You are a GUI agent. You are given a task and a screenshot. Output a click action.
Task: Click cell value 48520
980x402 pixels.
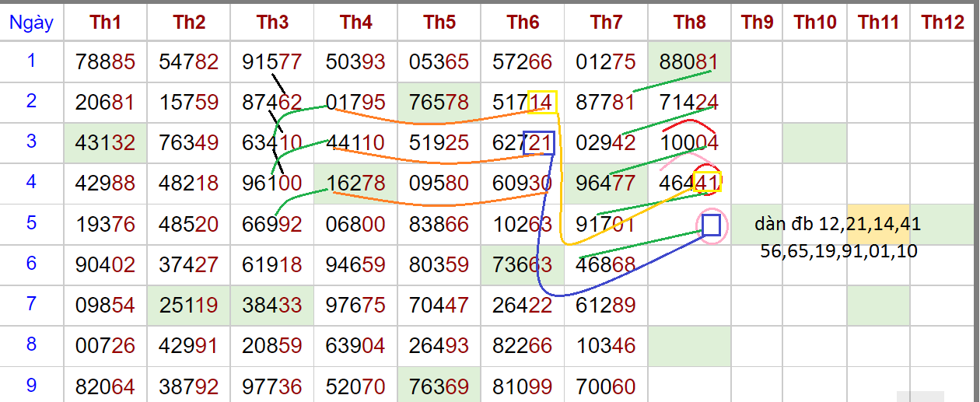click(189, 225)
